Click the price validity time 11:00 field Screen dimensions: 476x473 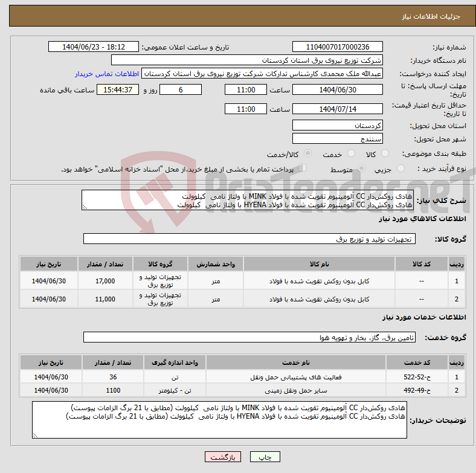pyautogui.click(x=246, y=109)
